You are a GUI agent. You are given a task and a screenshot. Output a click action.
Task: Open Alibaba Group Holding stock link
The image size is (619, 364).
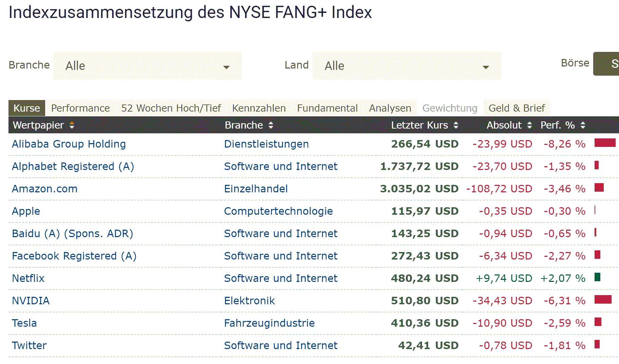(x=69, y=144)
